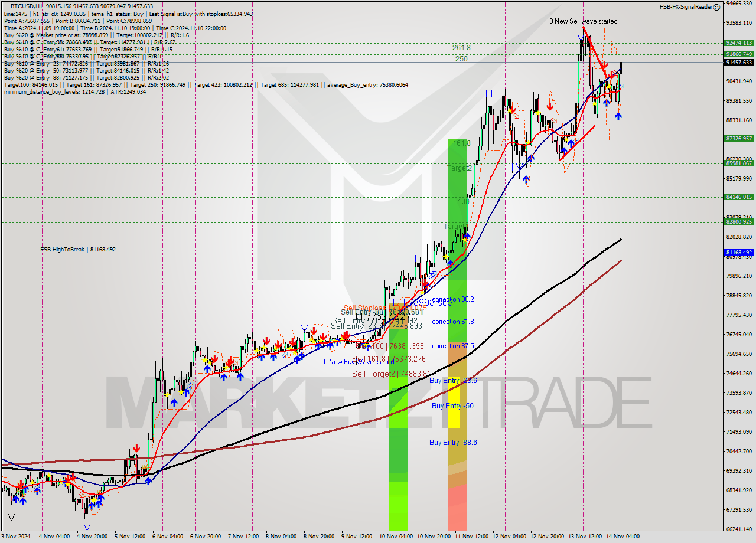
Task: Click the green 85981.867 price level tag
Action: click(x=739, y=163)
